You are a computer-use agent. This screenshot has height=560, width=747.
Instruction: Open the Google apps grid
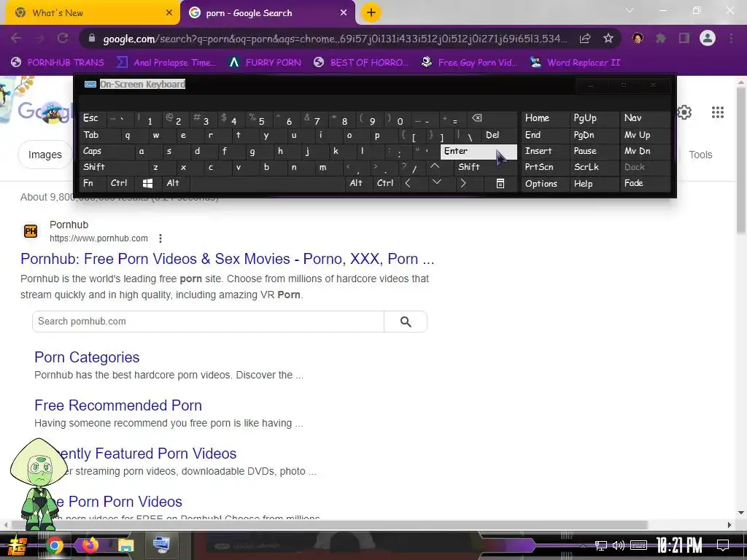click(x=718, y=112)
